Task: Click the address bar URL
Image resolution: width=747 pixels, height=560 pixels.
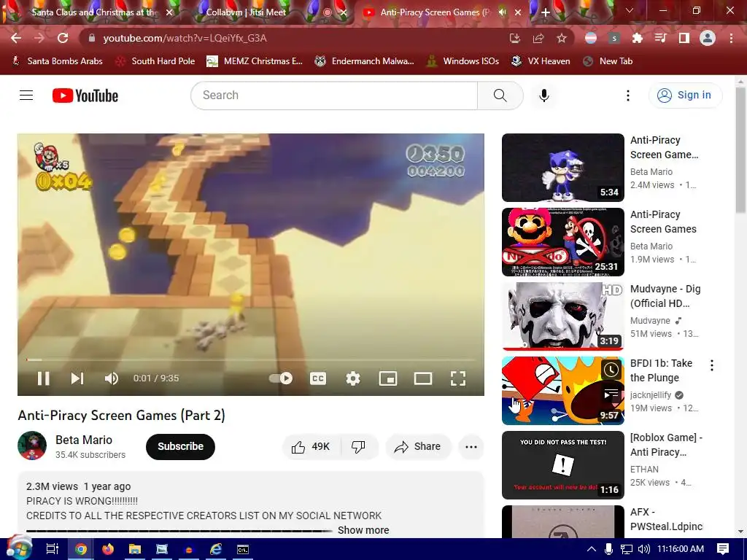Action: point(185,38)
